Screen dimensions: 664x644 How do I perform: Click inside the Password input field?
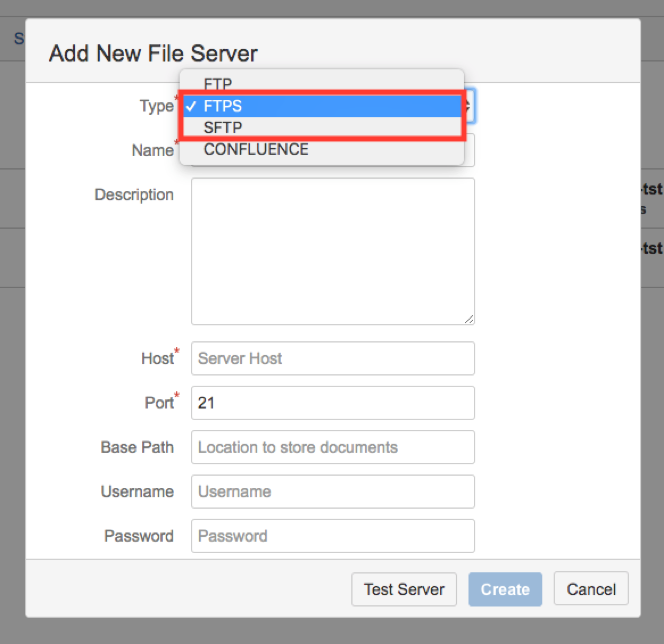[332, 536]
